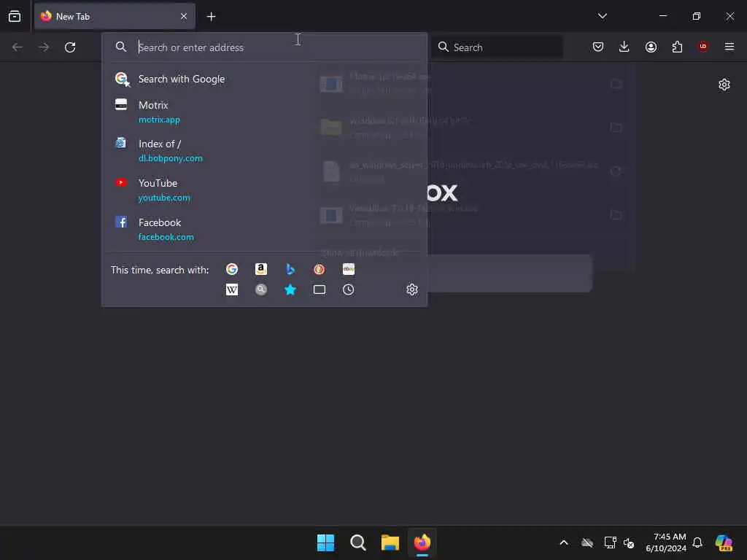Launch Copilot preview from taskbar
This screenshot has height=560, width=747.
tap(724, 542)
